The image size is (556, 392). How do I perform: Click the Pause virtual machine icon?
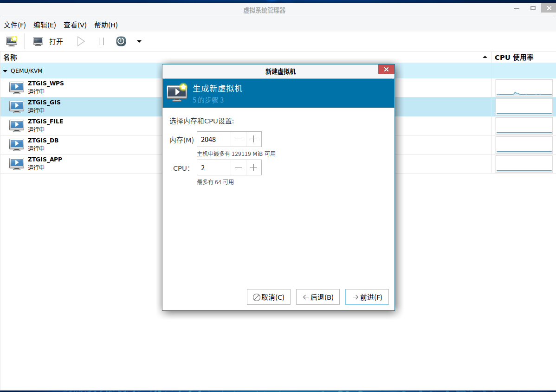[101, 41]
